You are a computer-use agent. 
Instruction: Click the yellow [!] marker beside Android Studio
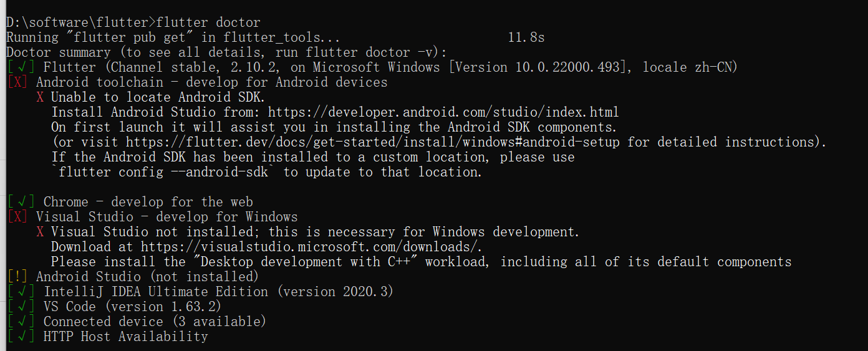[17, 277]
